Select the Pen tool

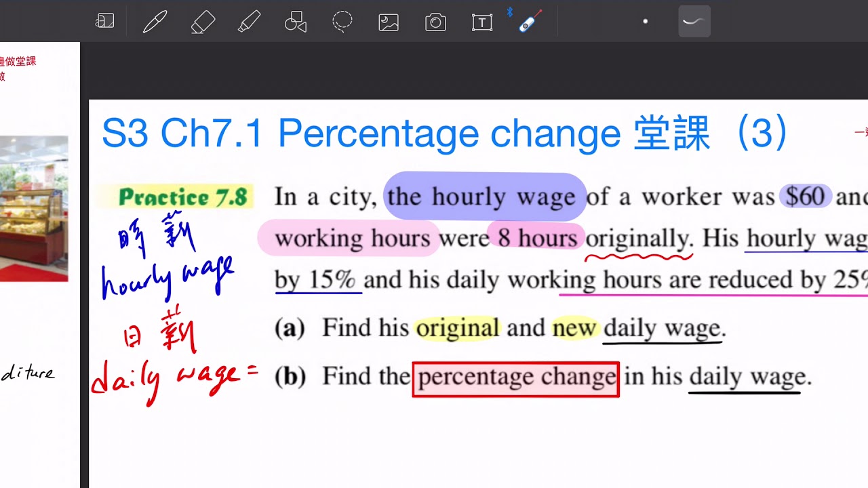click(155, 22)
